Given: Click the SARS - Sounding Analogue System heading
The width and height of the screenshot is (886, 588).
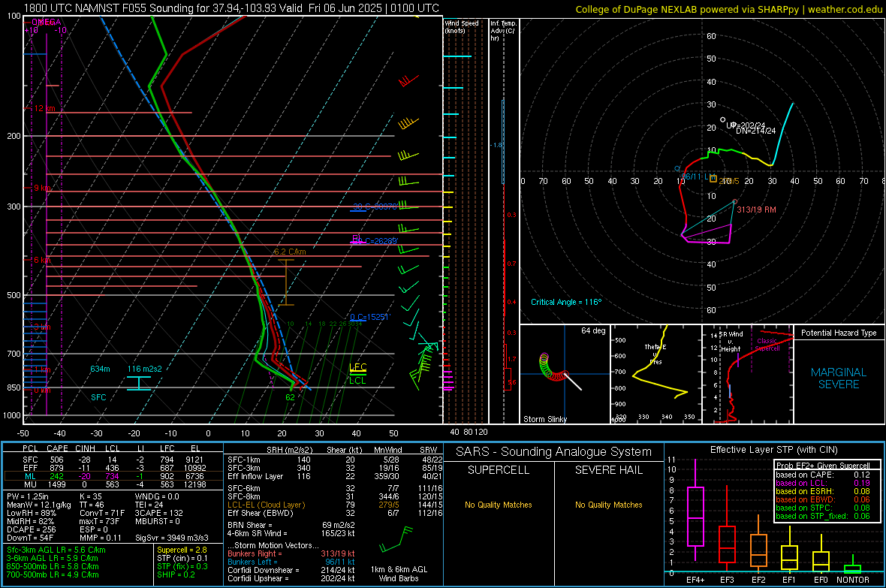Looking at the screenshot, I should point(554,452).
